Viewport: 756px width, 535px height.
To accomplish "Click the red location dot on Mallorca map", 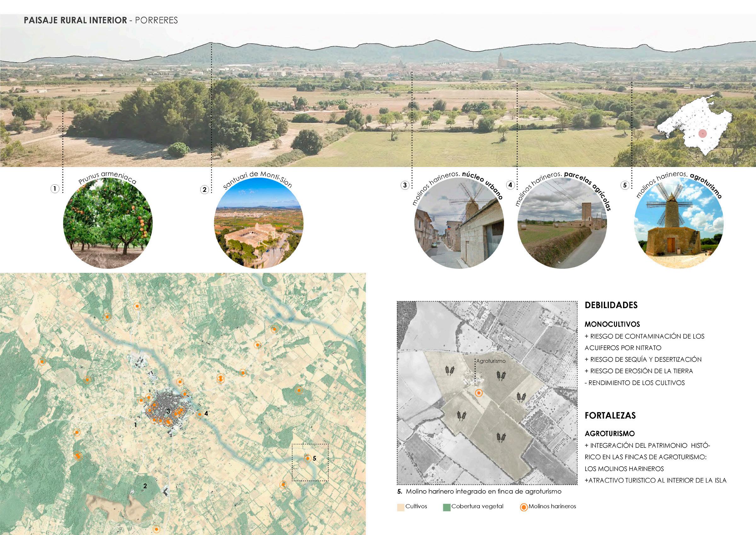I will pos(702,134).
